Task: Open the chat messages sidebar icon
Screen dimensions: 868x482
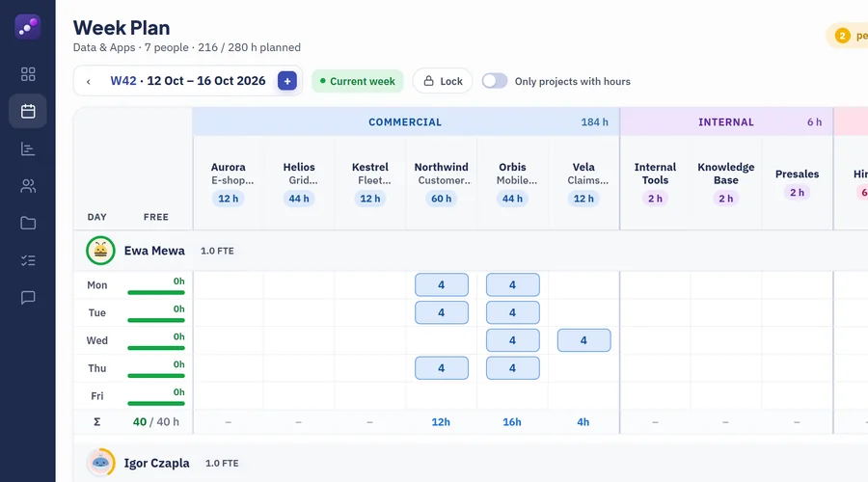Action: [28, 298]
